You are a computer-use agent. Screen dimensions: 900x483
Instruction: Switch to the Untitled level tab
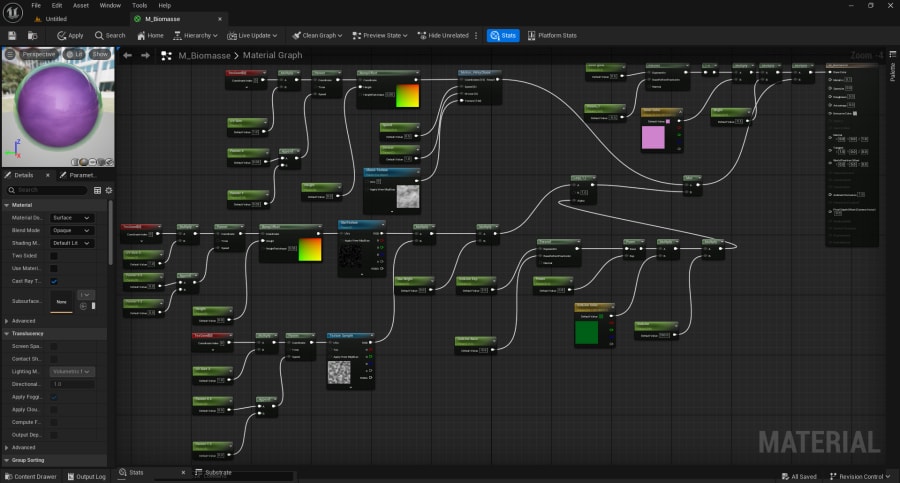[x=56, y=19]
